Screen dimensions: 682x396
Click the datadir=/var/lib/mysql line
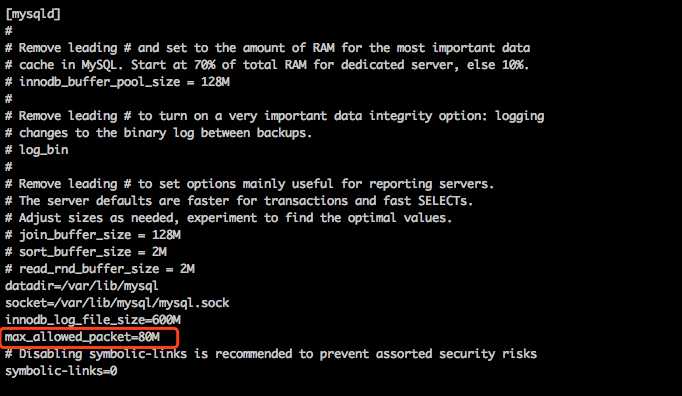[x=81, y=286]
